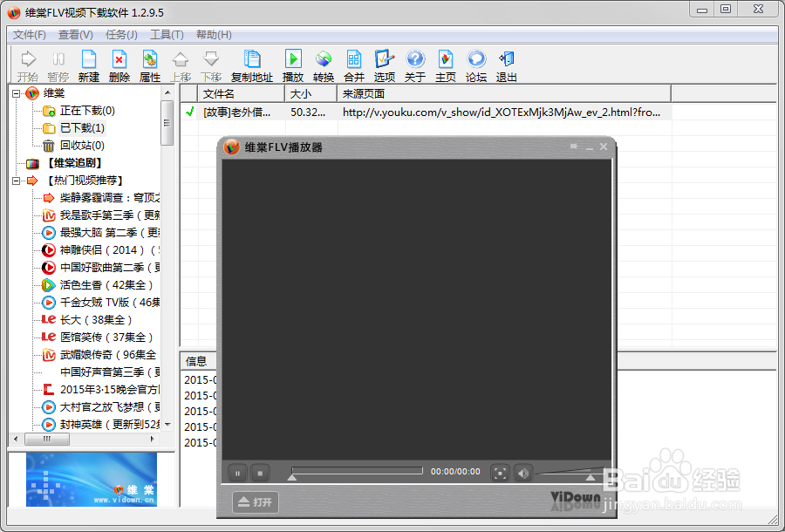
Task: Collapse the 【热门视频推荐】 node
Action: (x=16, y=181)
